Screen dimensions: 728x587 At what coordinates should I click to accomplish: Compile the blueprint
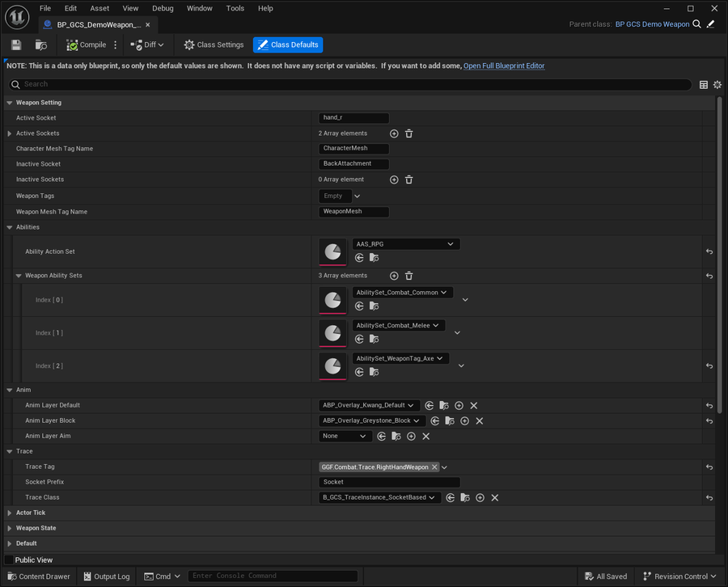click(87, 45)
